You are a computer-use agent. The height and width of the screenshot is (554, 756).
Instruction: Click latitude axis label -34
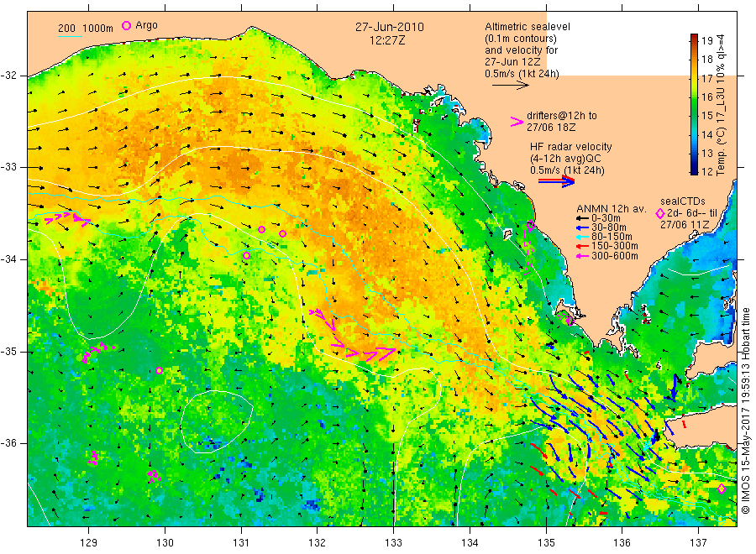pos(8,259)
